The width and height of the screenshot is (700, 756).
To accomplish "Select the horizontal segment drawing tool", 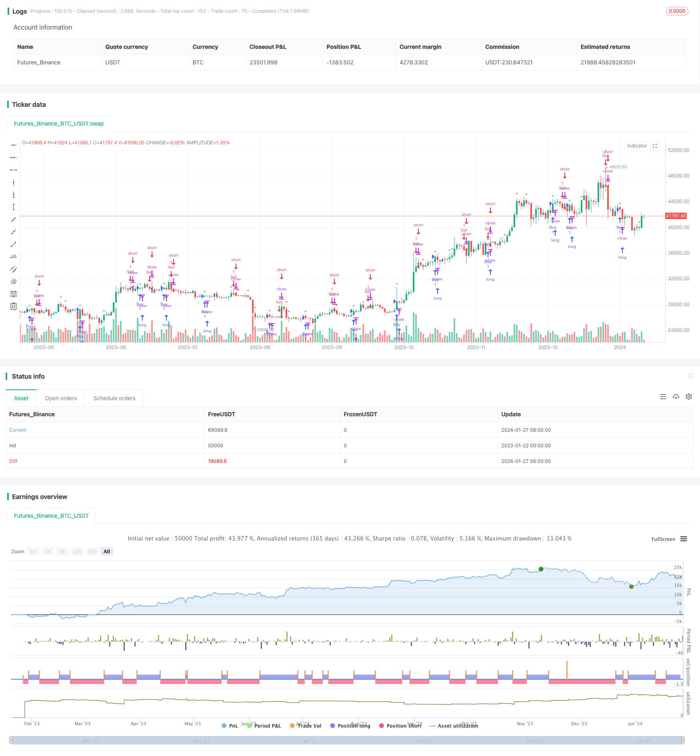I will (14, 170).
